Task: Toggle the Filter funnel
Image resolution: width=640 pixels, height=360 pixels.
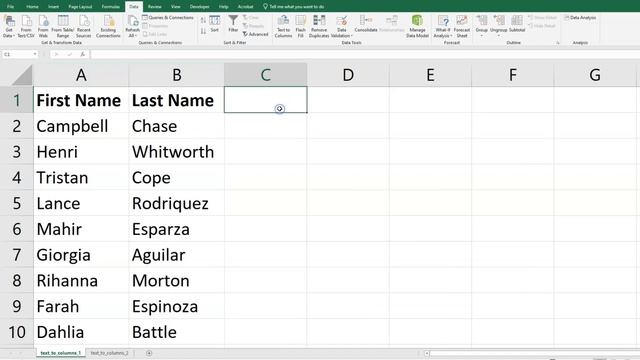Action: point(233,24)
